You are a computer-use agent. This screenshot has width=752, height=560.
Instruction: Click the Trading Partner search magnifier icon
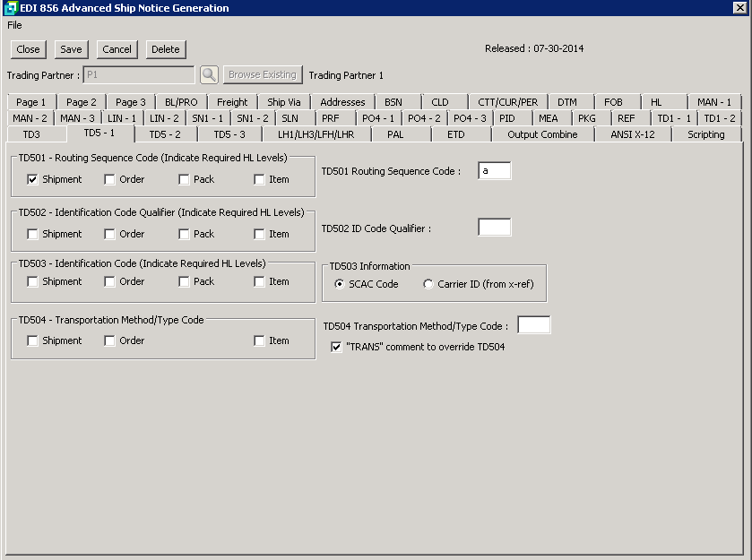[209, 75]
